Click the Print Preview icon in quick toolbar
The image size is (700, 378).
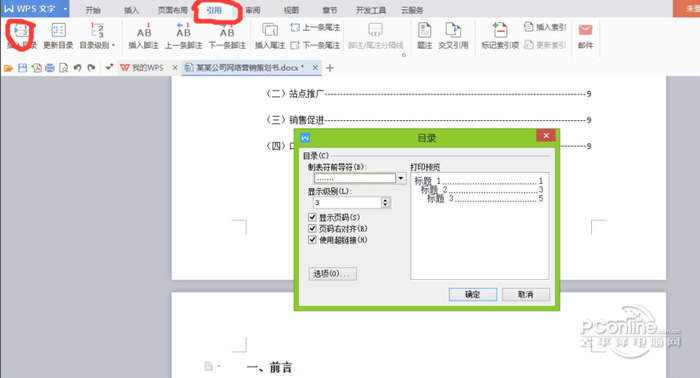coord(63,68)
